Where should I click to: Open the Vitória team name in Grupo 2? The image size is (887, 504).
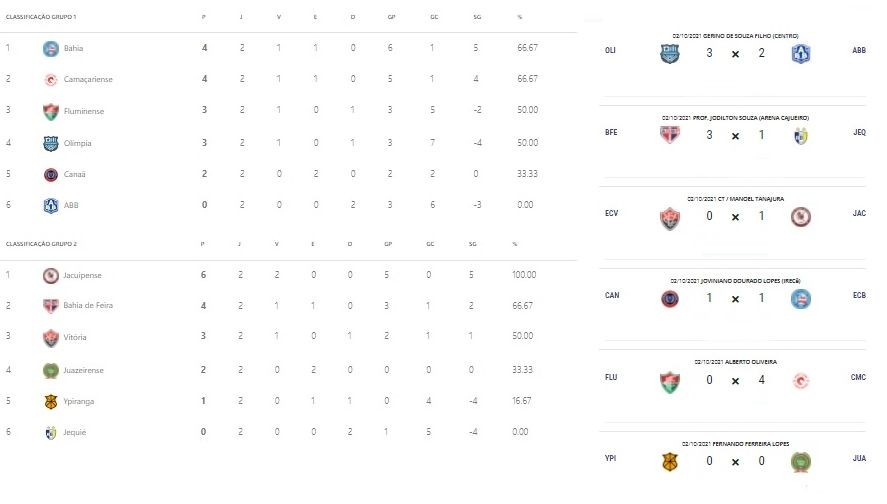[x=75, y=337]
